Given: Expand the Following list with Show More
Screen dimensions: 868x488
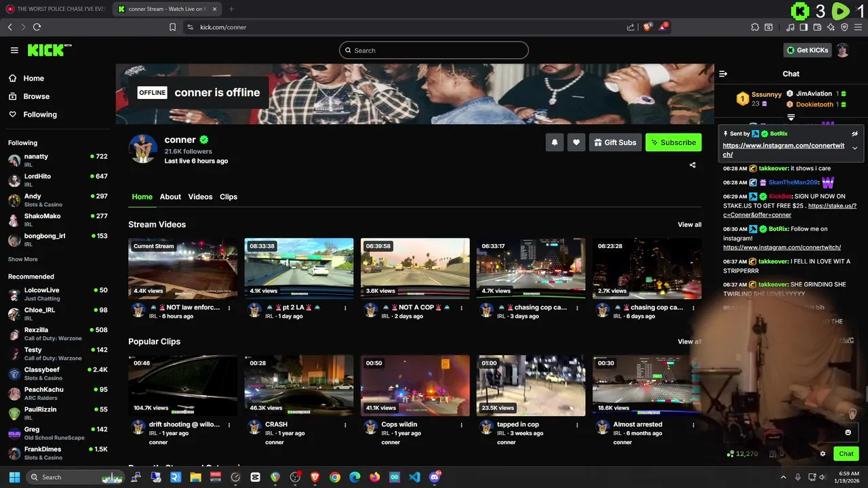Looking at the screenshot, I should 23,259.
